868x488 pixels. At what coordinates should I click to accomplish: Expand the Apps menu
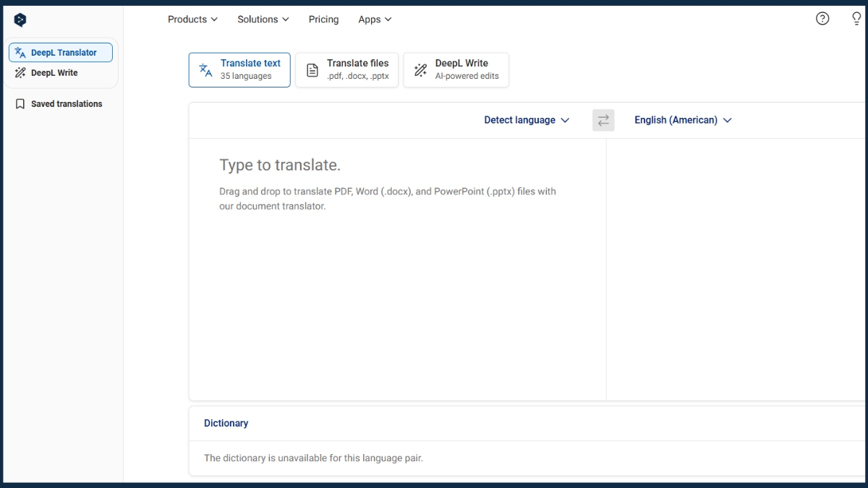375,20
